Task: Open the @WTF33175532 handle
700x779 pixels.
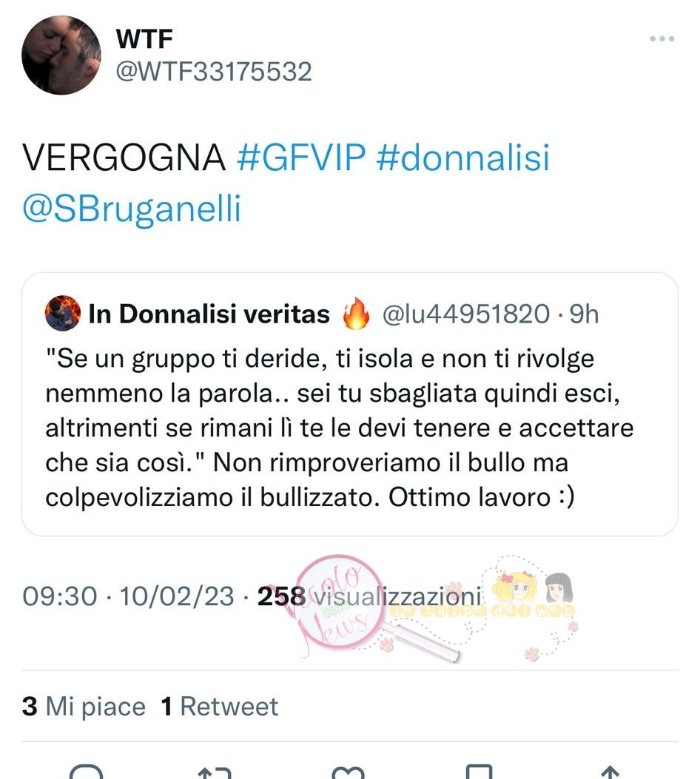Action: pyautogui.click(x=214, y=72)
